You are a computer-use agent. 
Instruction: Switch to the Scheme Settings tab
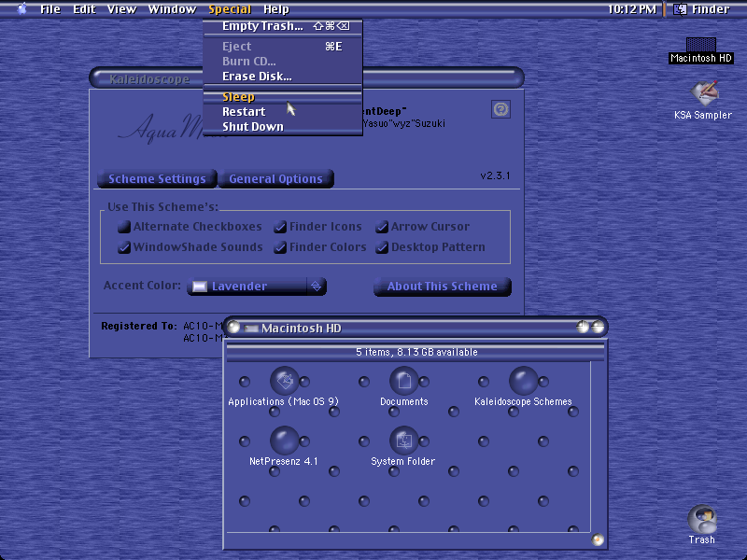click(x=157, y=178)
